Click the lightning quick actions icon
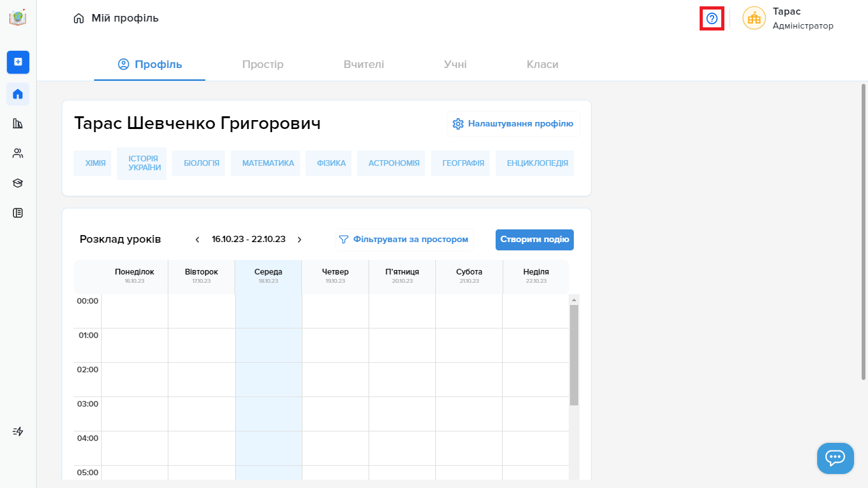Image resolution: width=868 pixels, height=488 pixels. pos(18,431)
